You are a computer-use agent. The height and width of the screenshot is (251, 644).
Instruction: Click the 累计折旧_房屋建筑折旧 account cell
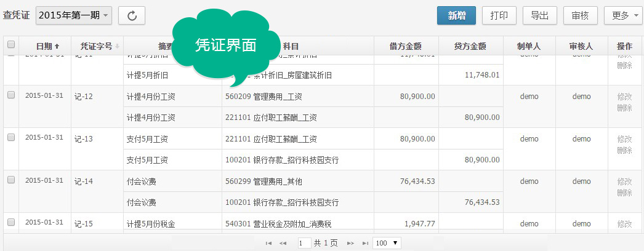point(298,75)
